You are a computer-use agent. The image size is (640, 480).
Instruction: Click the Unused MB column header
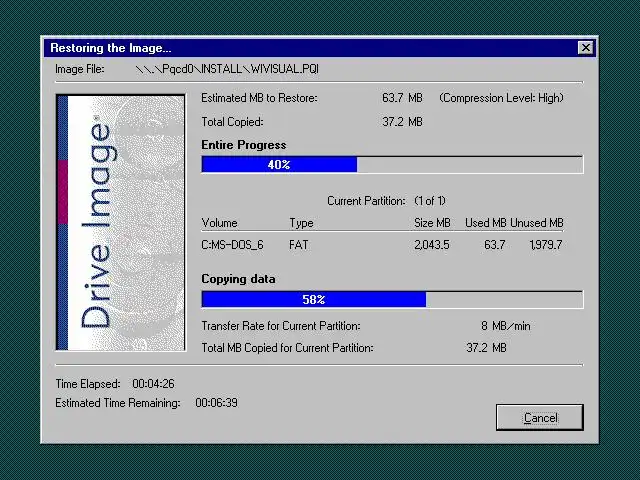537,223
